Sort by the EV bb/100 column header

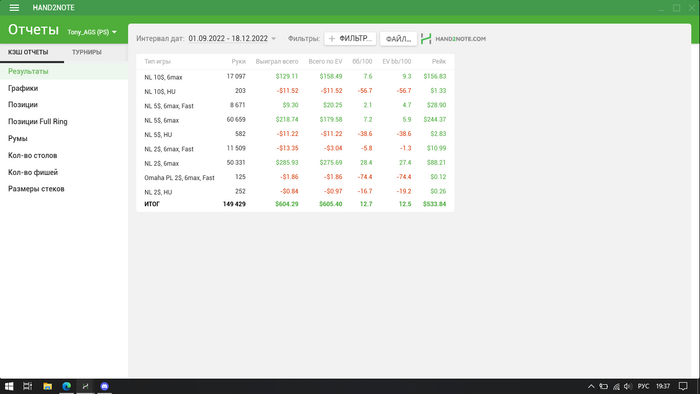coord(396,62)
